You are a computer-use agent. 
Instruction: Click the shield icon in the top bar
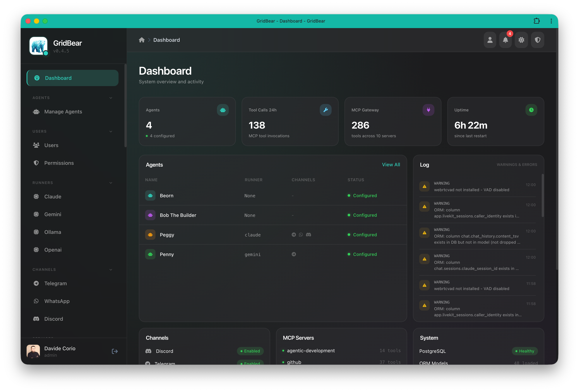(x=537, y=40)
